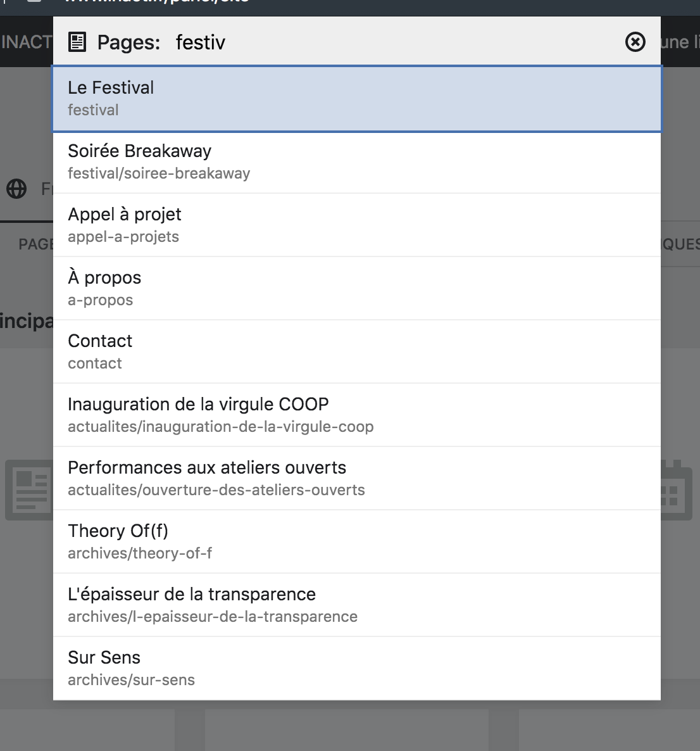Open the Appel à projet page
The width and height of the screenshot is (700, 751).
tap(358, 224)
